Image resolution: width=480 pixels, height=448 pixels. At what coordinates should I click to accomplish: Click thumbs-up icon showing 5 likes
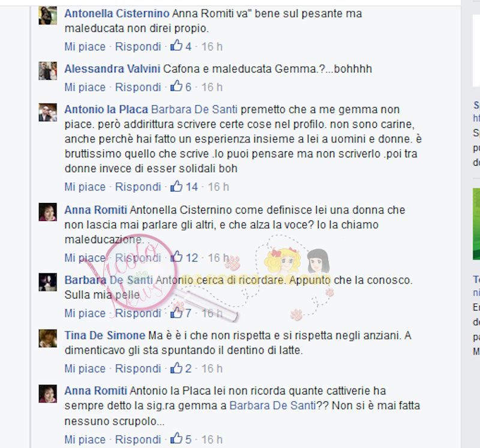tap(176, 439)
